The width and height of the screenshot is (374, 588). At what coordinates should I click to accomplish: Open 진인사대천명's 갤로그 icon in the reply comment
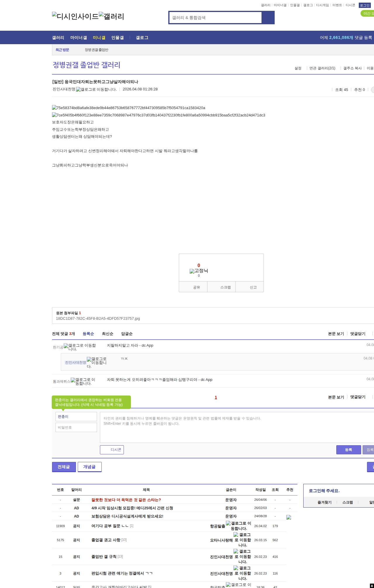pos(97,362)
